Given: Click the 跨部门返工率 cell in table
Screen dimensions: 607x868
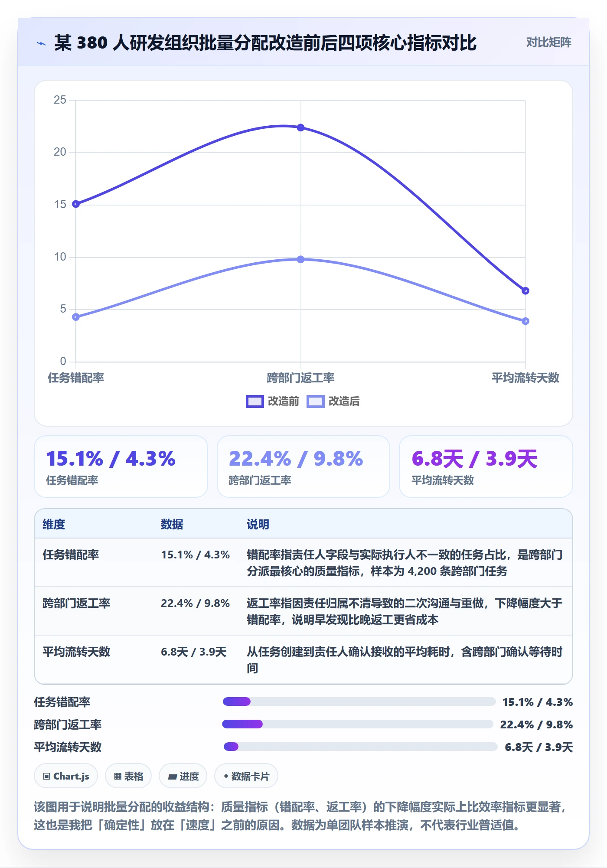Looking at the screenshot, I should tap(76, 604).
